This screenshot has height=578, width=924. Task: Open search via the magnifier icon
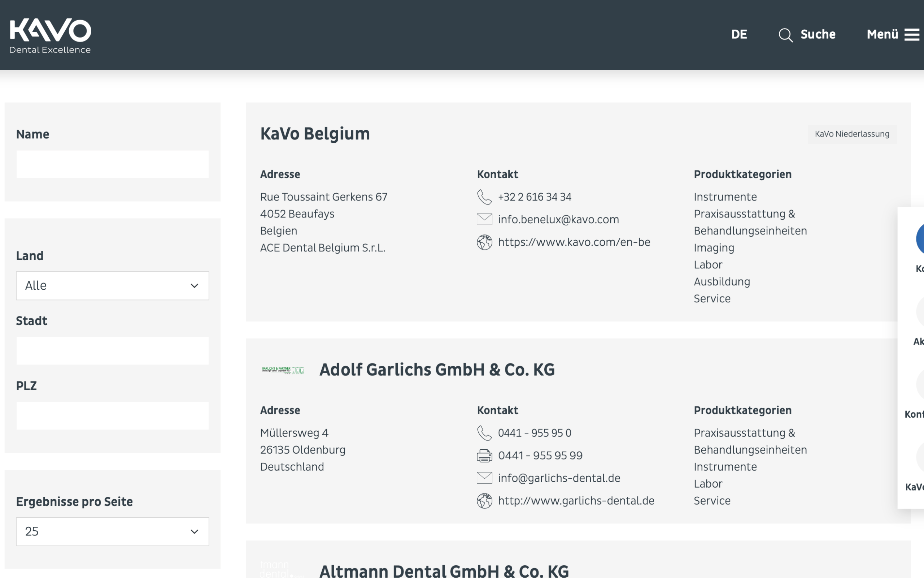(785, 35)
